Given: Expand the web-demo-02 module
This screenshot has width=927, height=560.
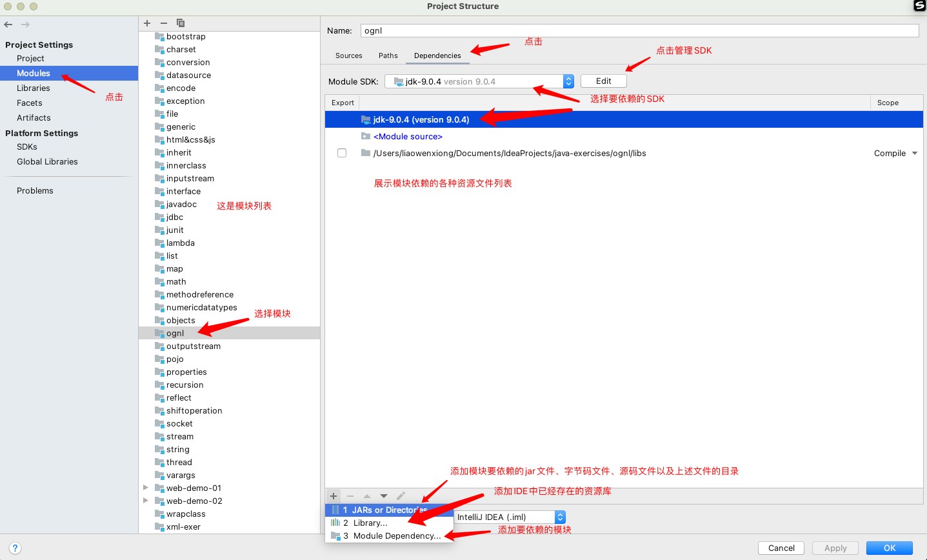Looking at the screenshot, I should pyautogui.click(x=146, y=501).
